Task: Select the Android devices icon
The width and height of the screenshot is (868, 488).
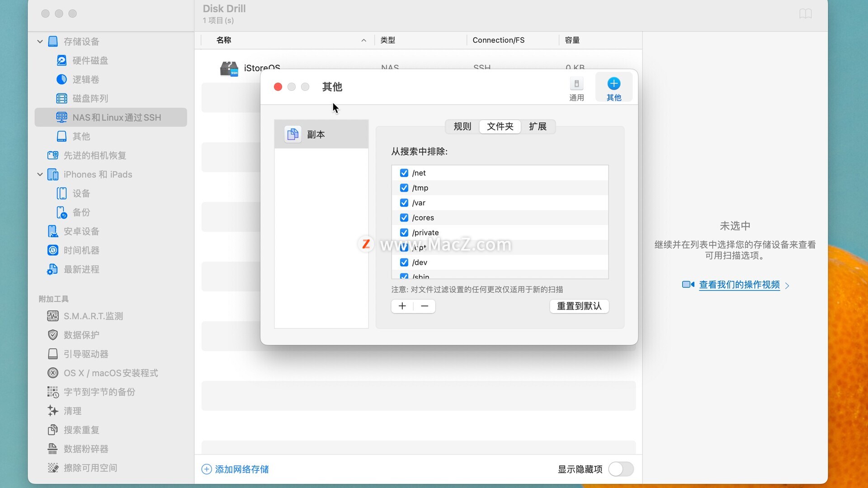Action: tap(53, 231)
